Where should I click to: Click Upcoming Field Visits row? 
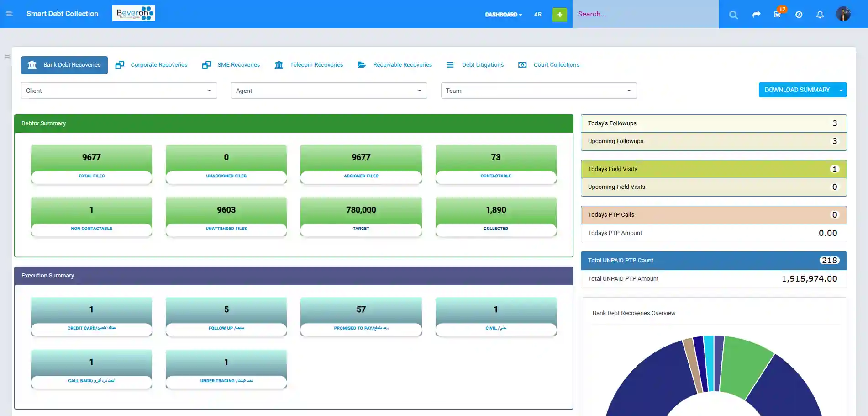[x=714, y=187]
